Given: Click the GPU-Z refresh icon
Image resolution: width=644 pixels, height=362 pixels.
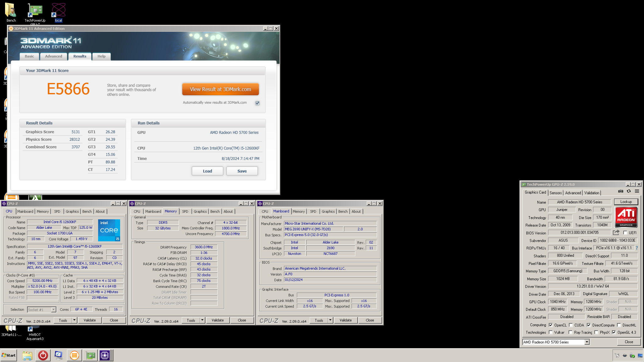Looking at the screenshot, I should 629,191.
